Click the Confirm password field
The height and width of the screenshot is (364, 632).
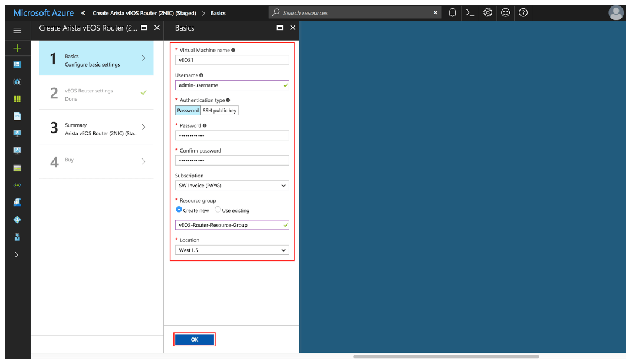coord(232,161)
